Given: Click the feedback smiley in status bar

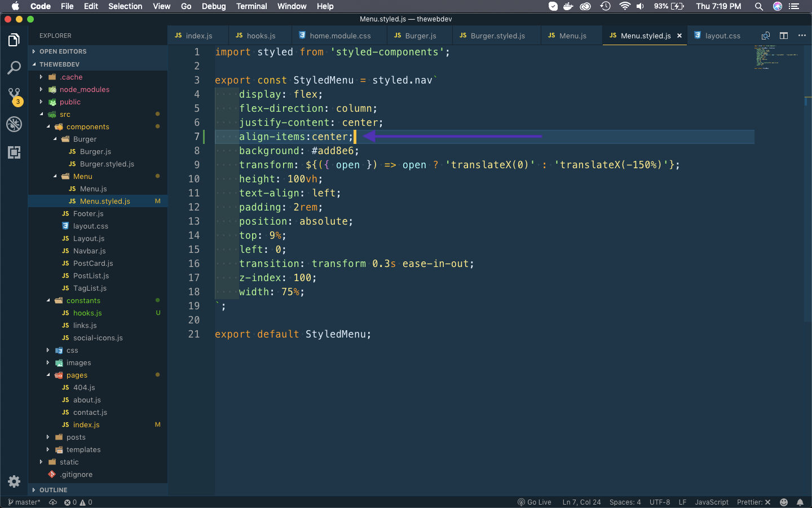Looking at the screenshot, I should [x=784, y=502].
